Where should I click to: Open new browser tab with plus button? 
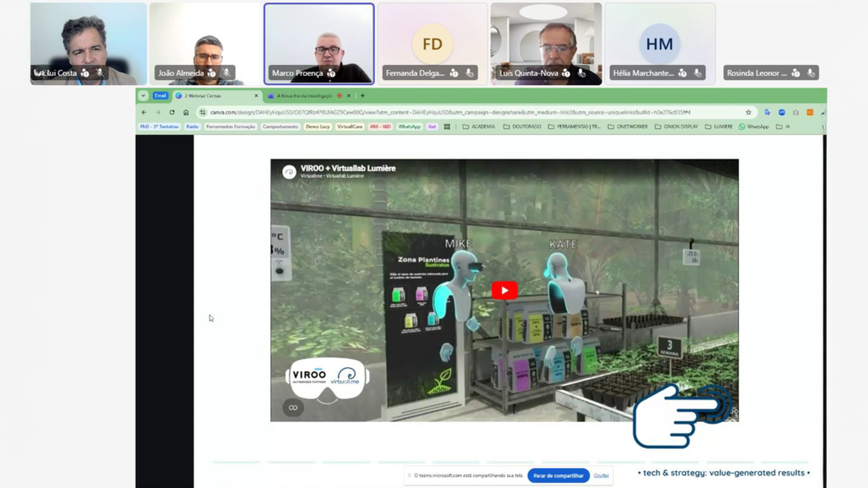tap(362, 96)
